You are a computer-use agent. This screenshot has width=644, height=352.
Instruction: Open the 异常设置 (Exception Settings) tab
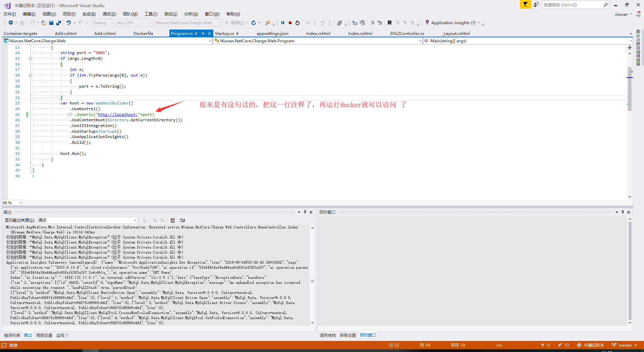click(348, 336)
